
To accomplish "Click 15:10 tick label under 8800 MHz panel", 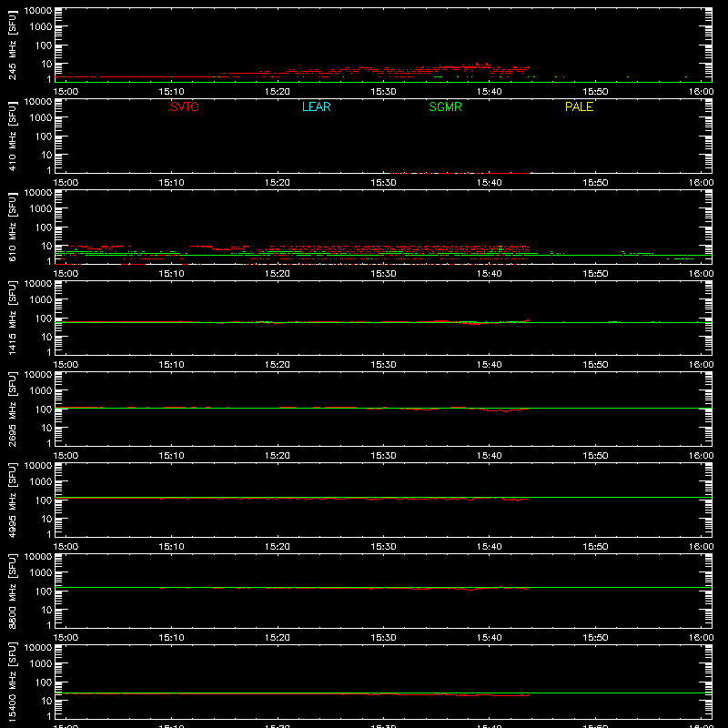I will point(171,638).
